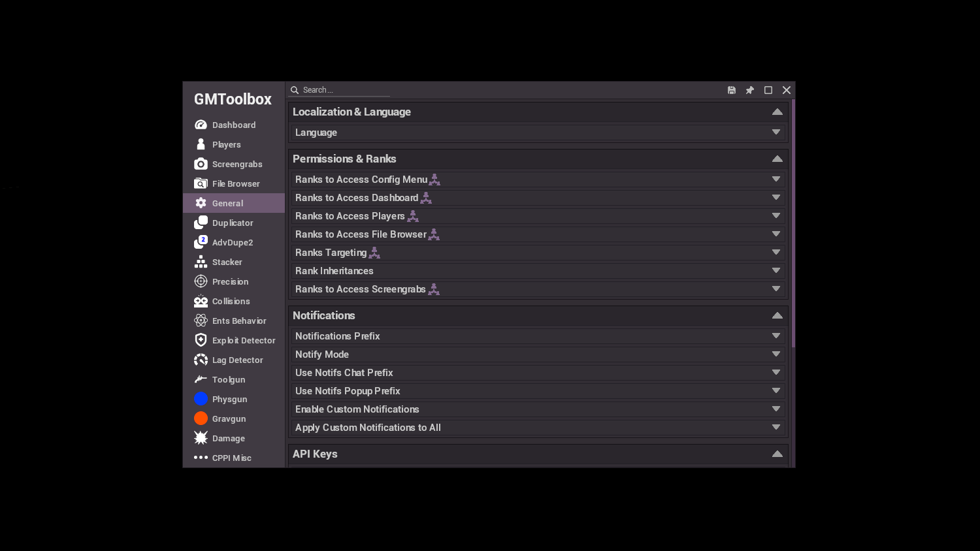Viewport: 980px width, 551px height.
Task: Click the Toolgun icon
Action: click(x=201, y=379)
